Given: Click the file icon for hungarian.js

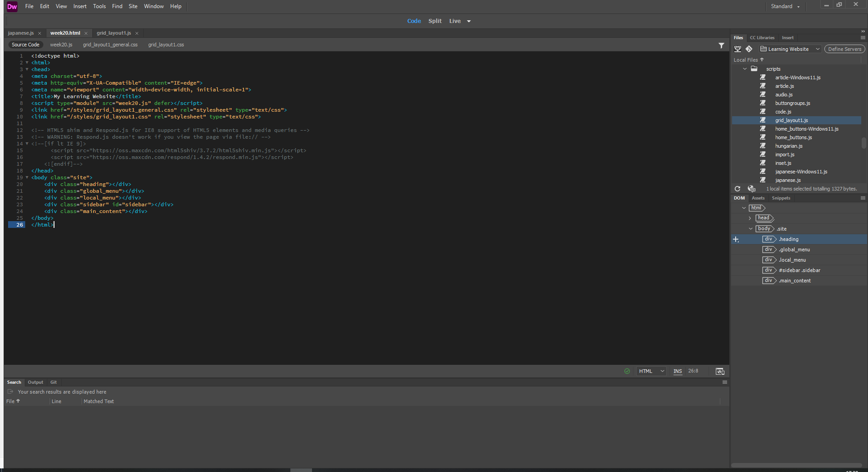Looking at the screenshot, I should point(763,146).
